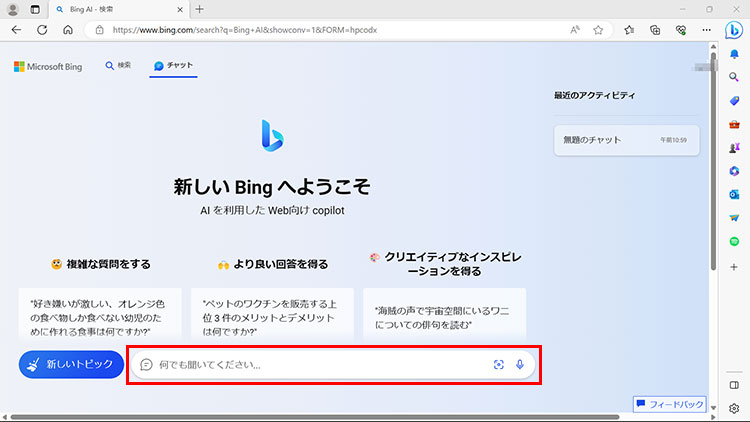Open sidebar settings gear icon

[x=734, y=408]
